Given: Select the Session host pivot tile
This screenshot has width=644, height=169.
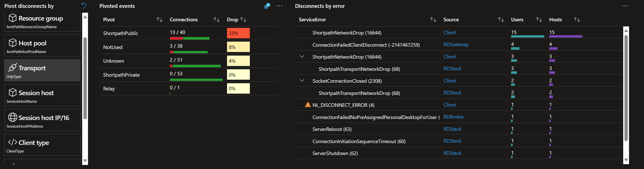Looking at the screenshot, I should pos(42,95).
